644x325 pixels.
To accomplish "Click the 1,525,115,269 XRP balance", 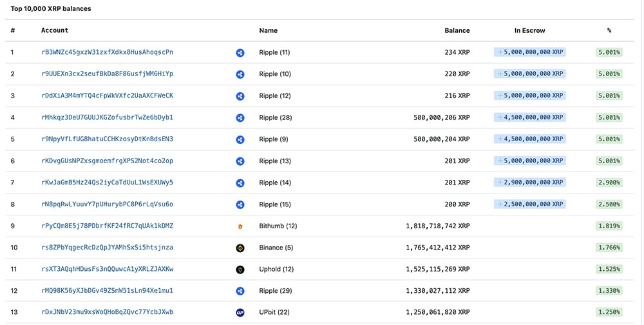I will (x=438, y=270).
